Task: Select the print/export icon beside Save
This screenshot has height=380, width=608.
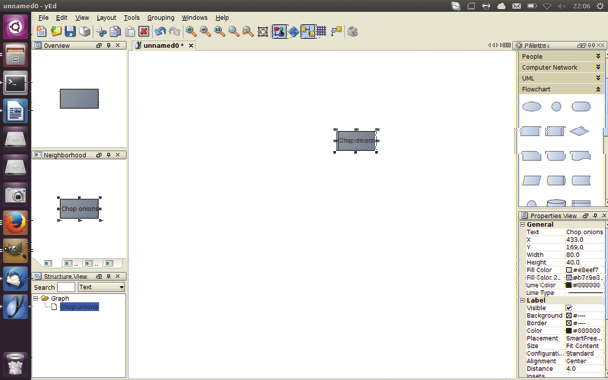Action: tap(85, 31)
